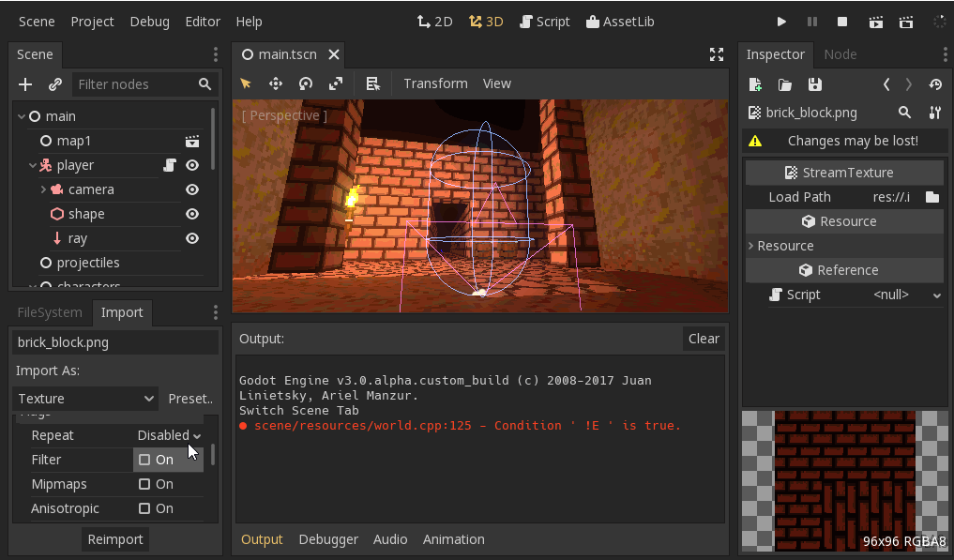954x560 pixels.
Task: Open the Repeat Disabled dropdown
Action: click(169, 435)
